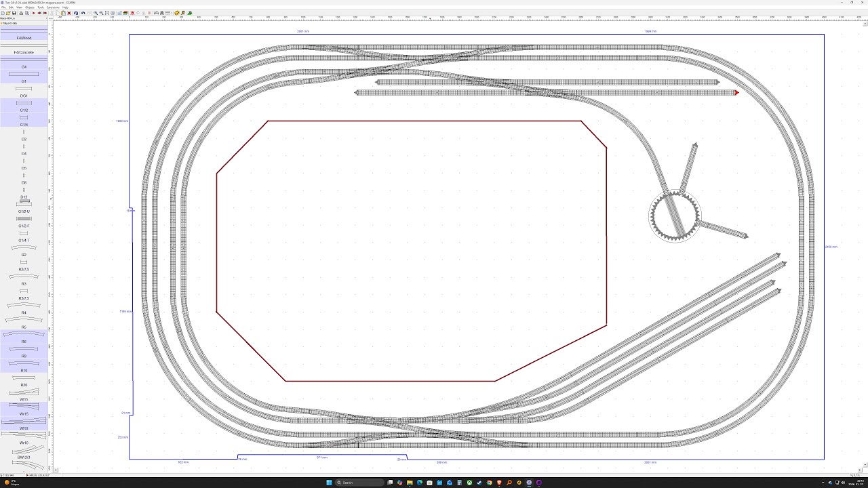Click the Open file toolbar icon
The image size is (868, 488).
(8, 13)
